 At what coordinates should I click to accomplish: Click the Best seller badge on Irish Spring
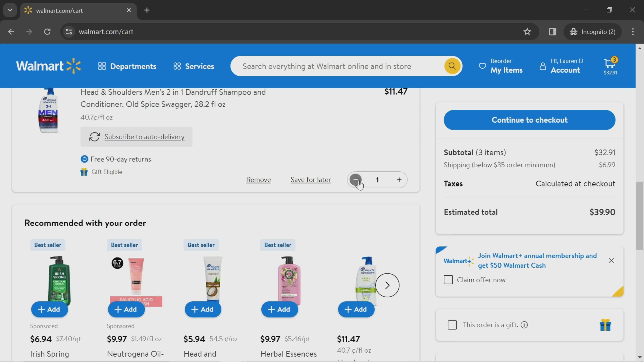(x=48, y=245)
